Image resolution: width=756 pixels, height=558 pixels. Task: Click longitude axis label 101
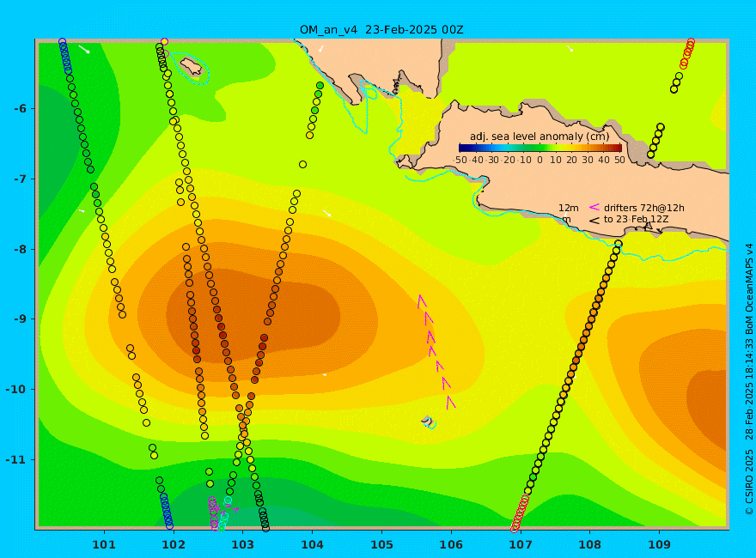[x=104, y=544]
